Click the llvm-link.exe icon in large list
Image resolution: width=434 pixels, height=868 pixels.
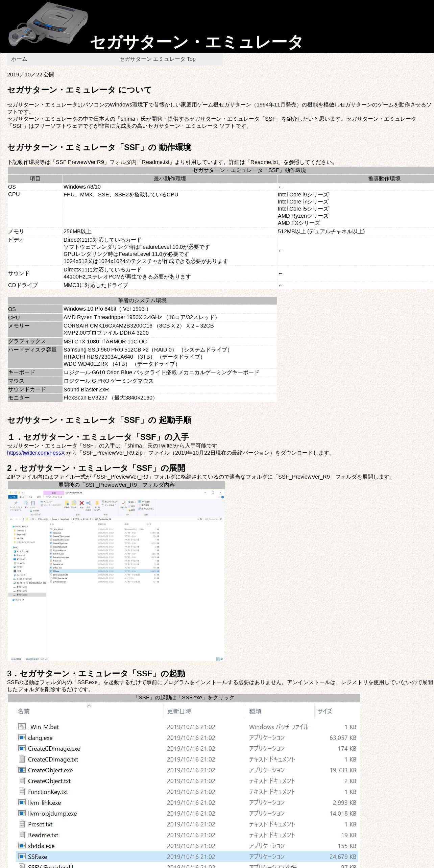(x=22, y=802)
